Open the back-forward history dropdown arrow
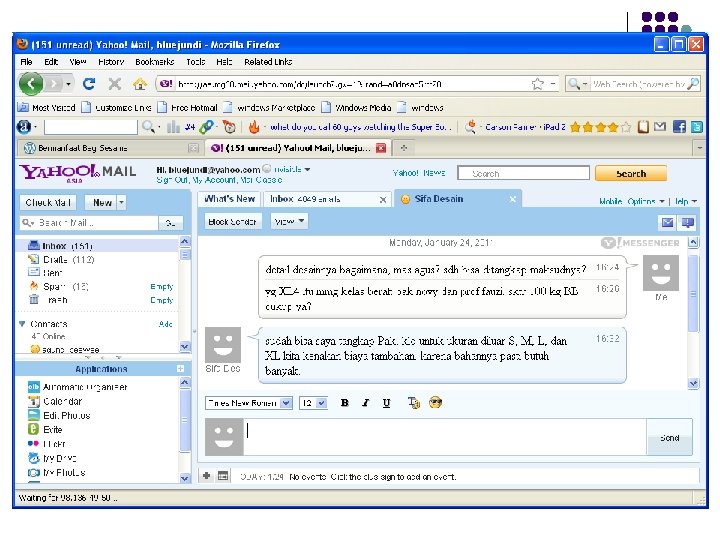 [68, 84]
